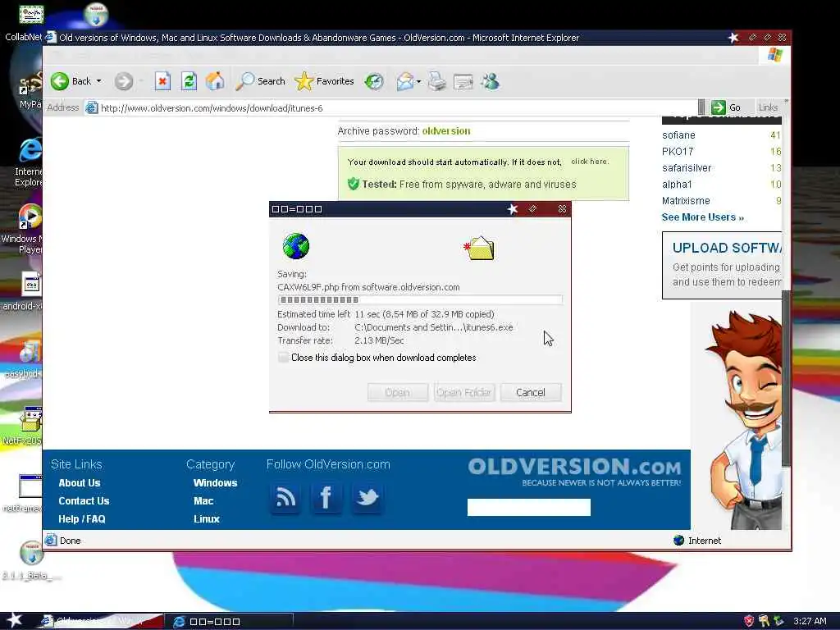
Task: Open user alpha1 profile link
Action: coord(677,185)
